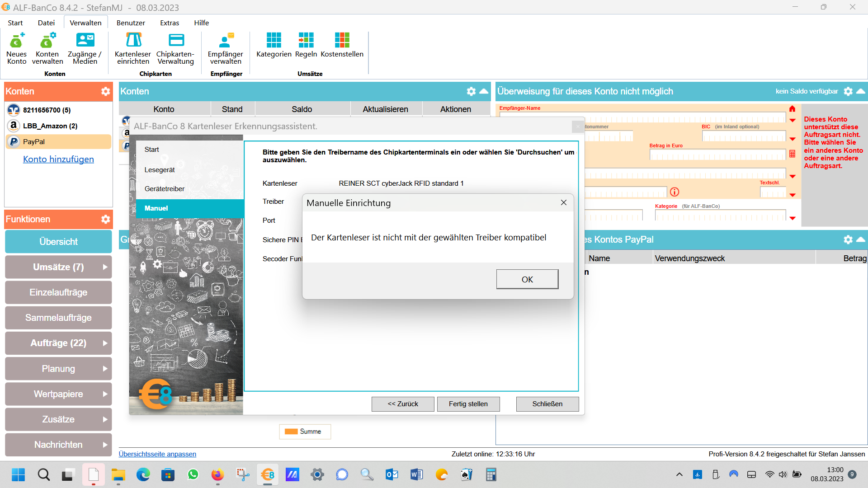The image size is (868, 488).
Task: Open Kostenstellen ribbon icon
Action: tap(342, 45)
